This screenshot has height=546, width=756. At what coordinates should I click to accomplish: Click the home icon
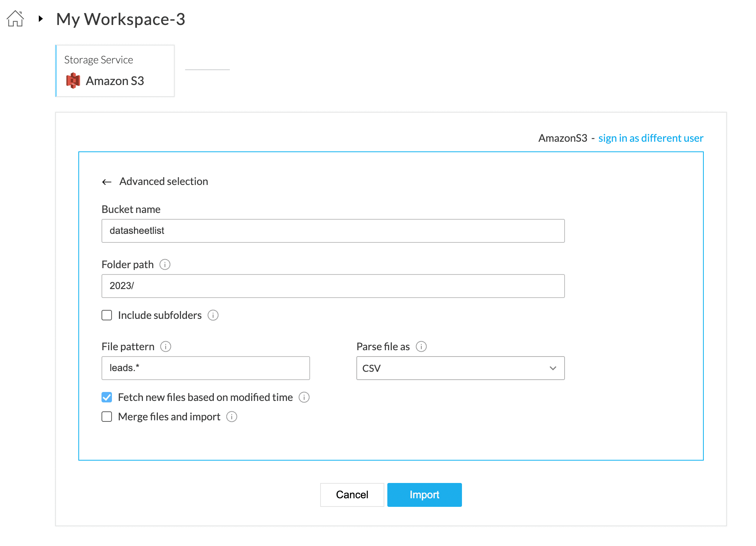tap(15, 19)
